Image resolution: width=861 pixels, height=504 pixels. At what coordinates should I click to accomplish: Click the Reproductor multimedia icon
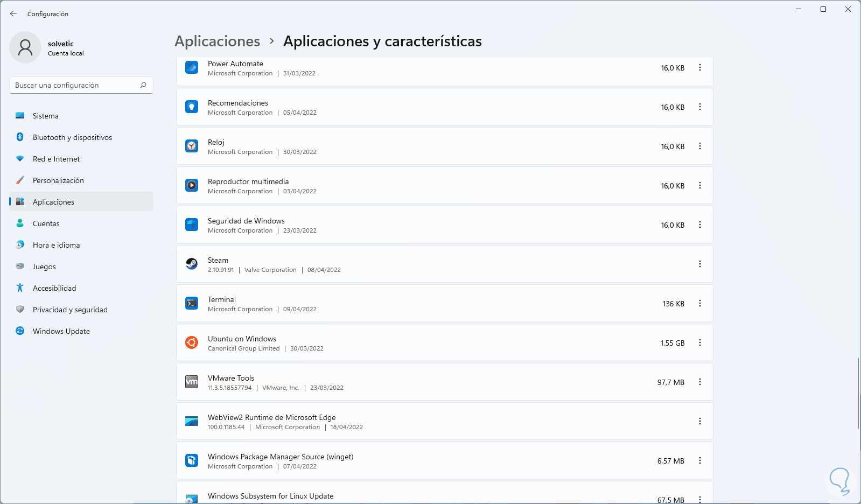(x=192, y=185)
